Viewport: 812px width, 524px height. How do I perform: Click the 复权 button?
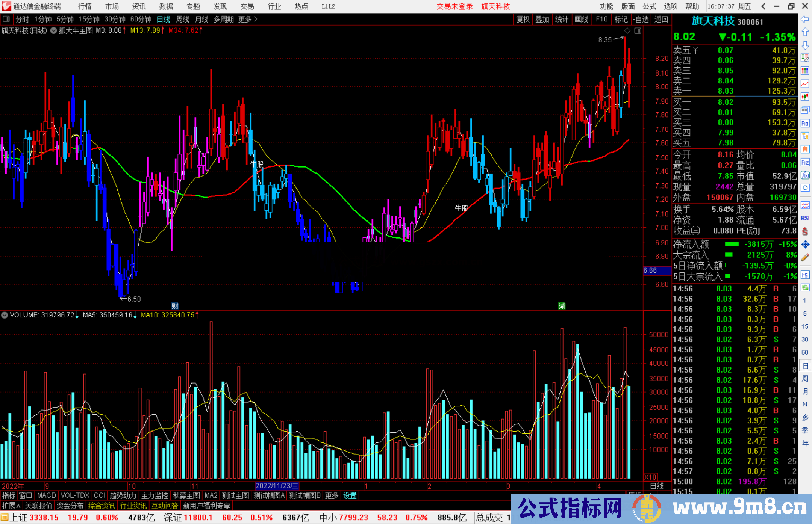(x=523, y=19)
